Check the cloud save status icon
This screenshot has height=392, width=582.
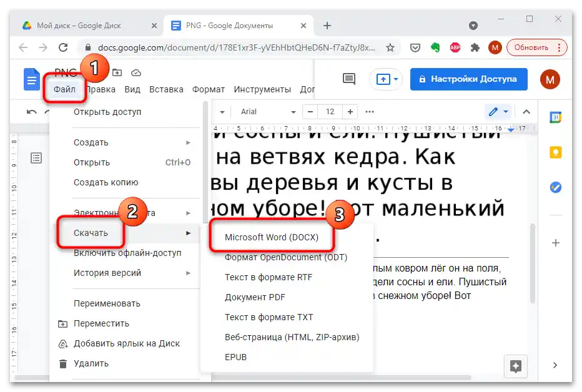point(136,72)
